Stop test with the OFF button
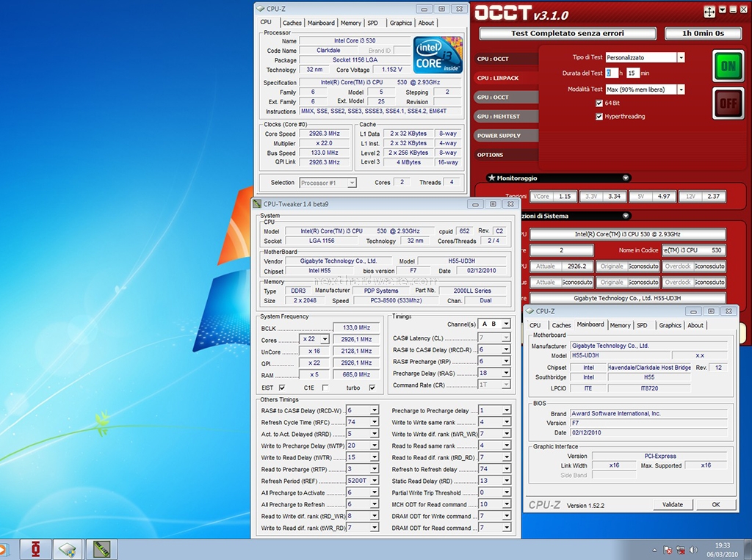Screen dimensions: 752x560 (x=728, y=103)
